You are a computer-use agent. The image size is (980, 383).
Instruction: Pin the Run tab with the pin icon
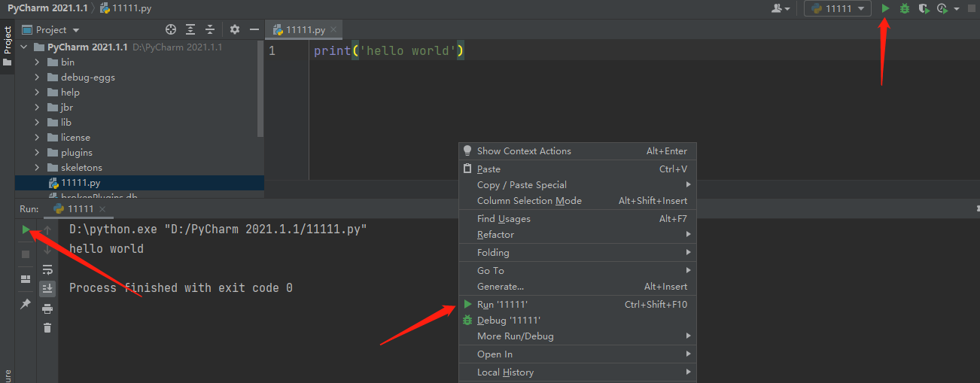point(26,304)
